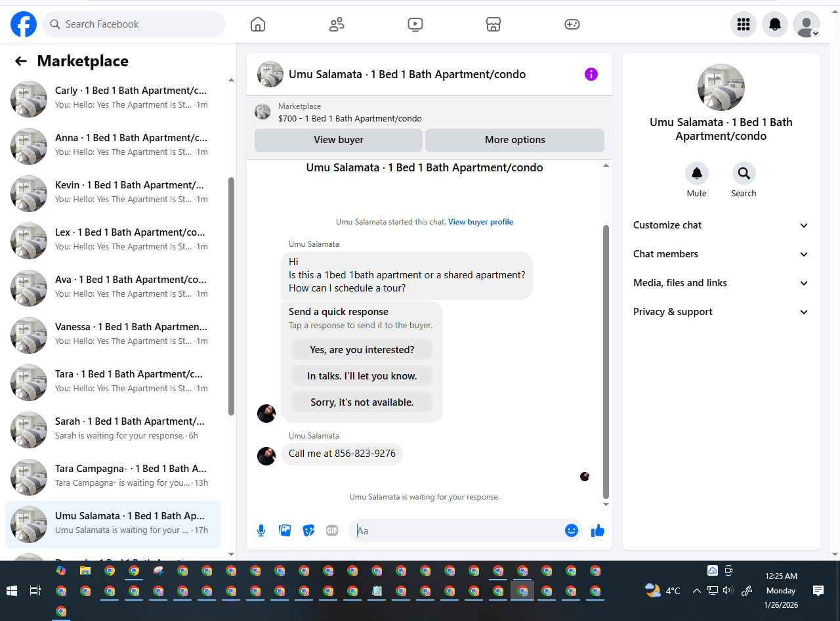Image resolution: width=840 pixels, height=621 pixels.
Task: Open the nine-dot Menu grid icon
Action: tap(744, 24)
